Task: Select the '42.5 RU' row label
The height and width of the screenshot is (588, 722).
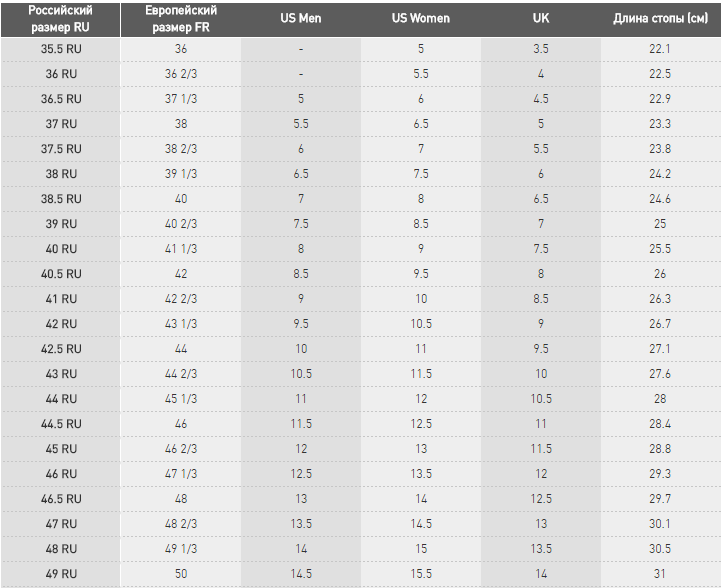Action: (60, 349)
